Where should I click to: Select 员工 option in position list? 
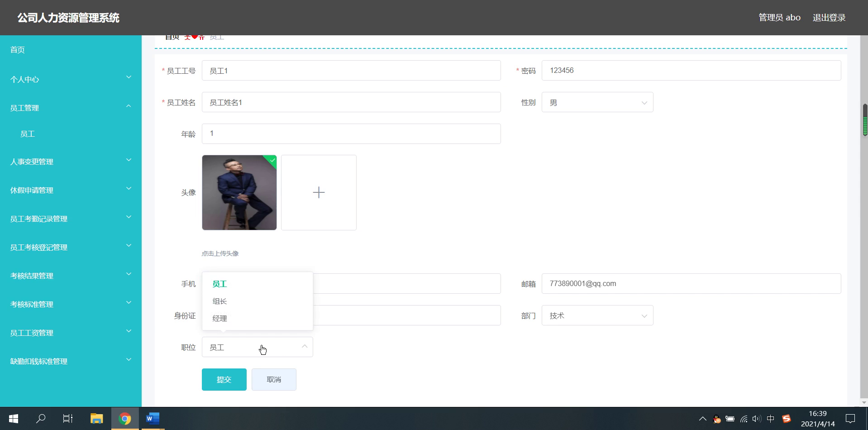coord(257,284)
